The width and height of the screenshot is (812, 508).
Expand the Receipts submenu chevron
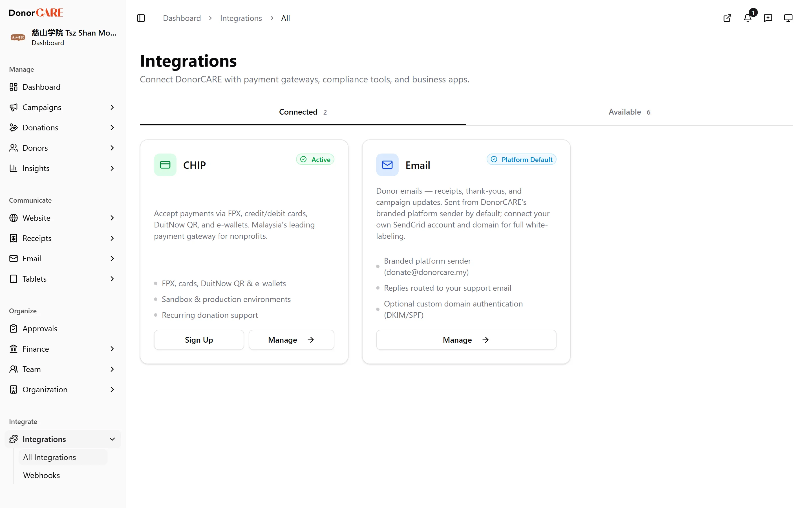(x=112, y=238)
